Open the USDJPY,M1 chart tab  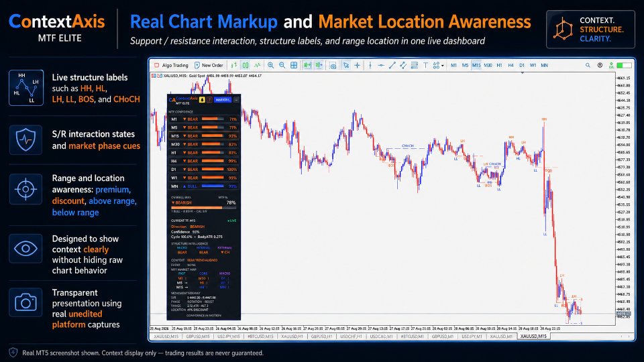coord(472,336)
